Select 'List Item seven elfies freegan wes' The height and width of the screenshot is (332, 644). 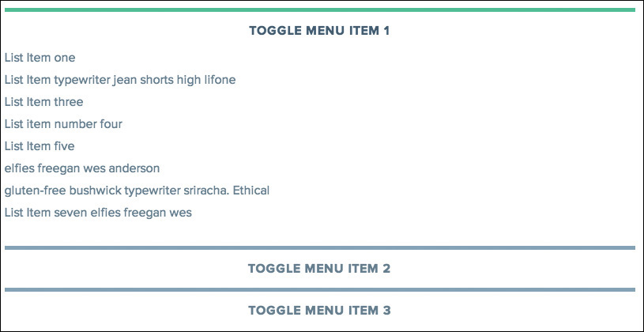[x=98, y=213]
